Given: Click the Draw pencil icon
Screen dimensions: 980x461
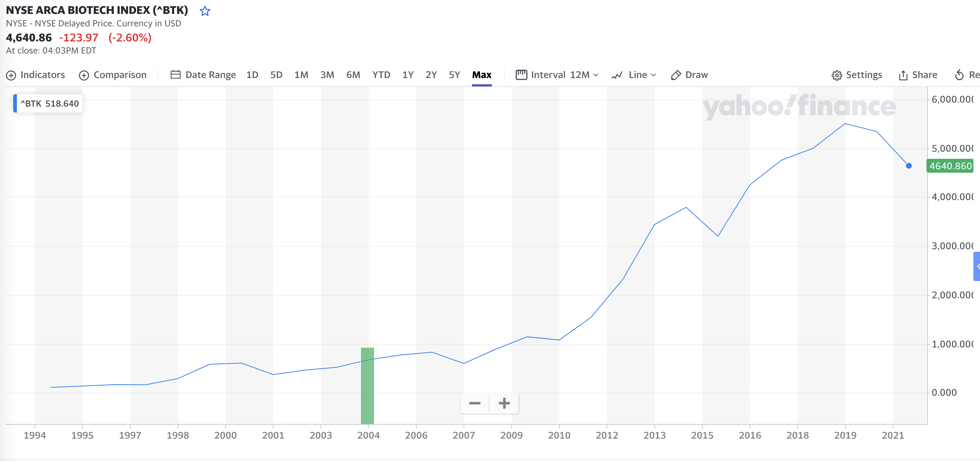Looking at the screenshot, I should click(675, 75).
